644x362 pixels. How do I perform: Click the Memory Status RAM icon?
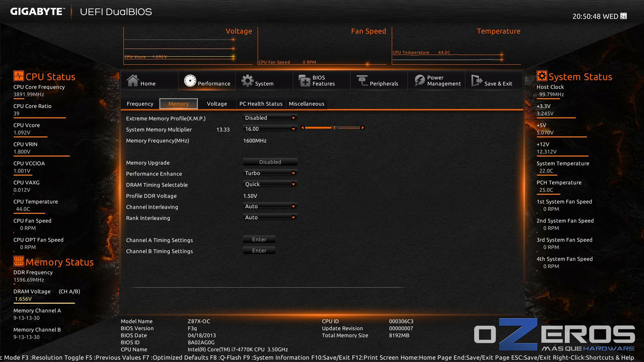(x=18, y=261)
